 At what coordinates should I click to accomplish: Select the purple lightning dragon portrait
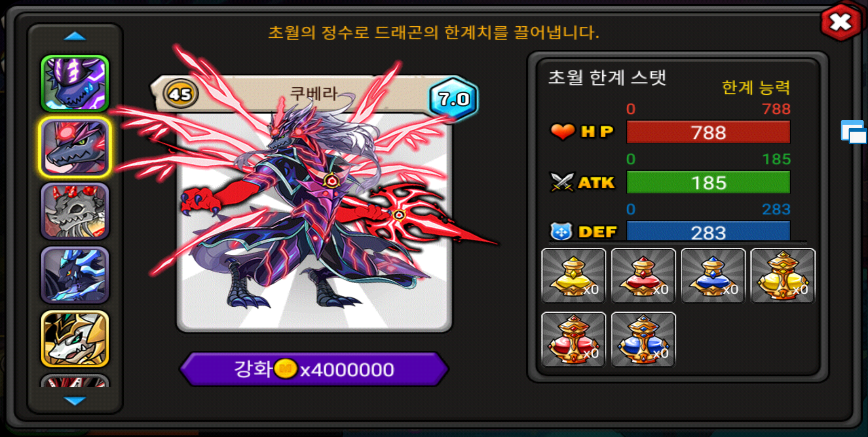click(x=75, y=83)
